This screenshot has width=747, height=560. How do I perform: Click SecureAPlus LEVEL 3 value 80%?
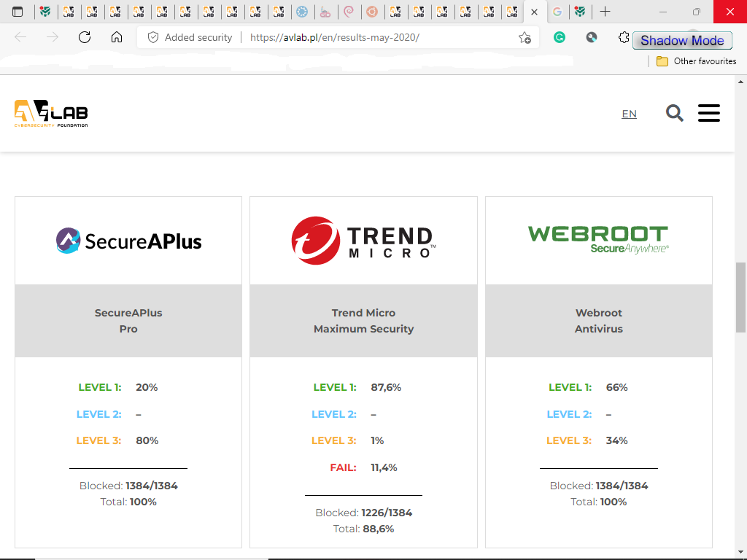click(x=147, y=440)
